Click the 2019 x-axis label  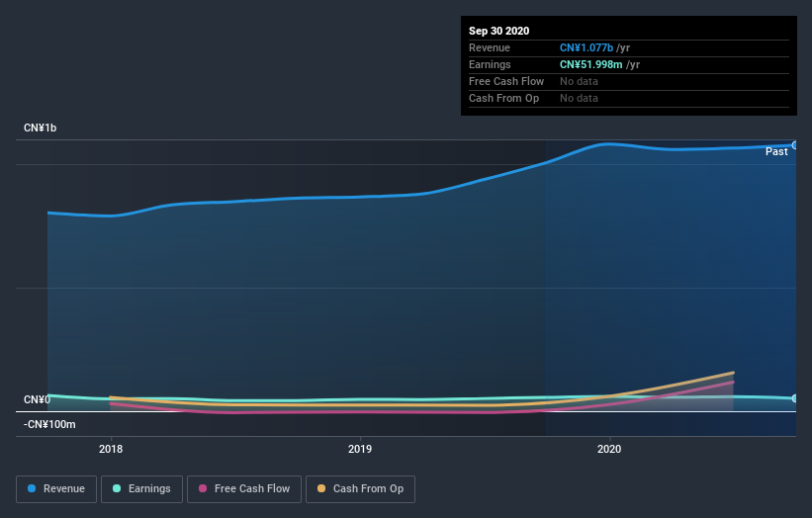pyautogui.click(x=360, y=449)
